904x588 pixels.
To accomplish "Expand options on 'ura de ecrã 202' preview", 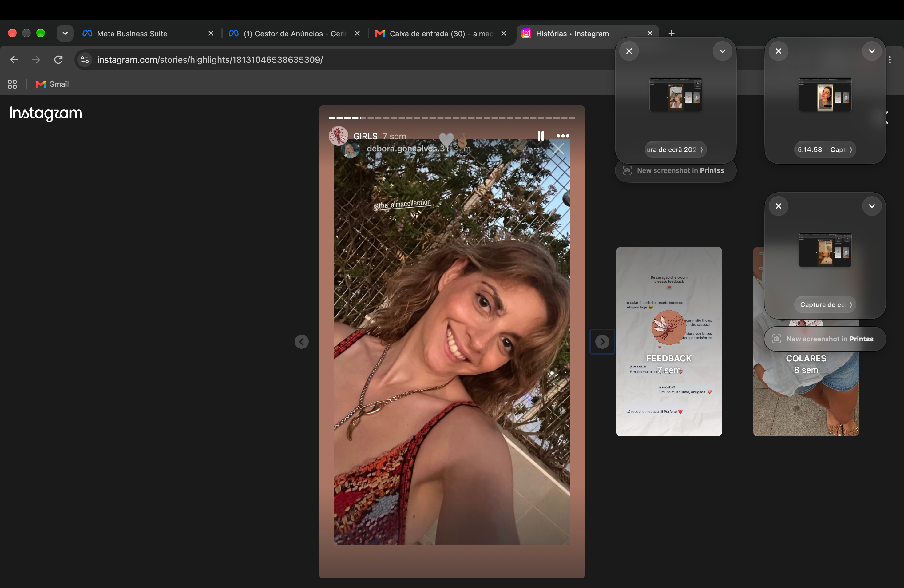I will (722, 51).
